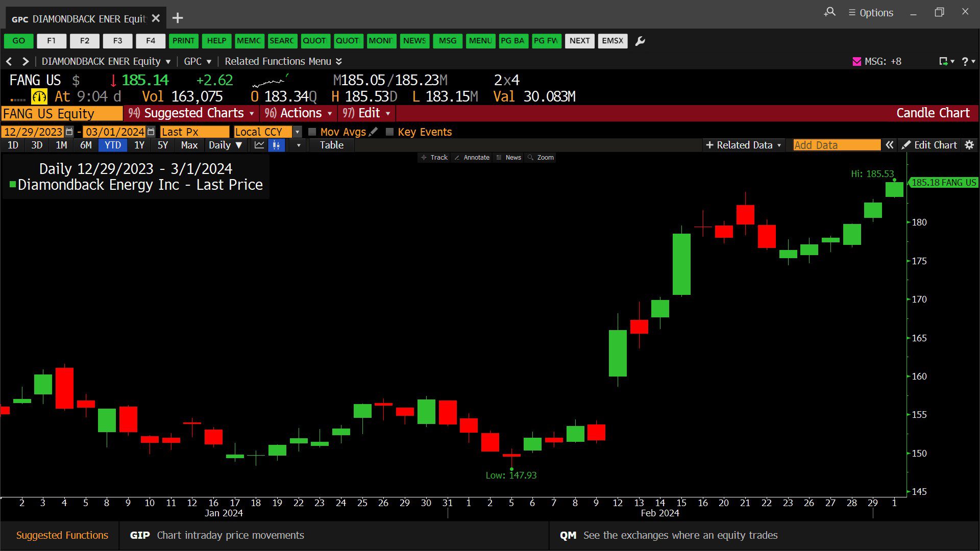Image resolution: width=980 pixels, height=551 pixels.
Task: Click the FANG US Equity ticker field
Action: [62, 113]
